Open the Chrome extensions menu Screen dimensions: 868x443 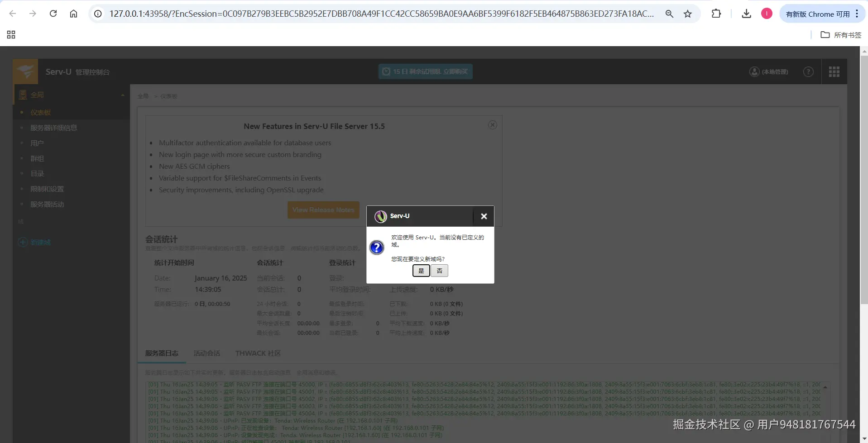[x=716, y=14]
